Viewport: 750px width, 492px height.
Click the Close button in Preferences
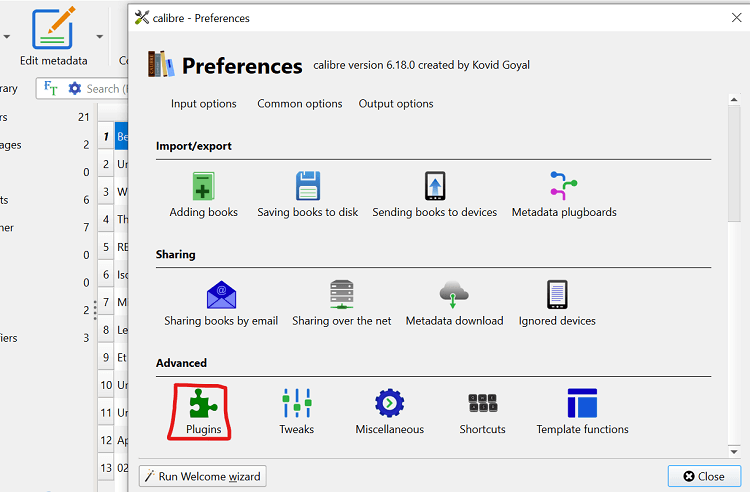click(x=704, y=476)
